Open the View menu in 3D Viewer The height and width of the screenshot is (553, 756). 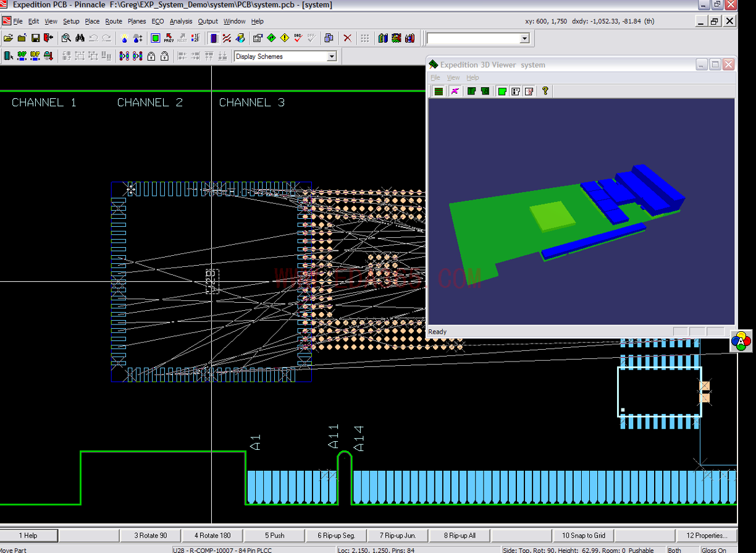tap(453, 78)
